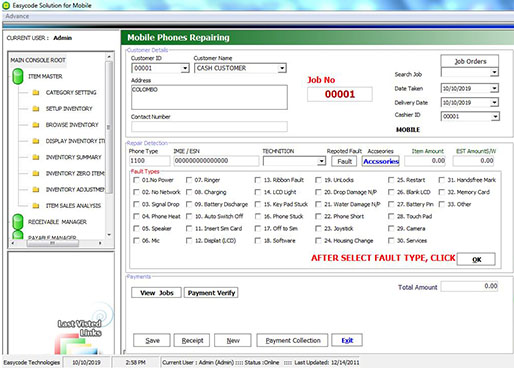Select BROWSE INVENTORY tree item
The width and height of the screenshot is (514, 368).
(x=72, y=125)
